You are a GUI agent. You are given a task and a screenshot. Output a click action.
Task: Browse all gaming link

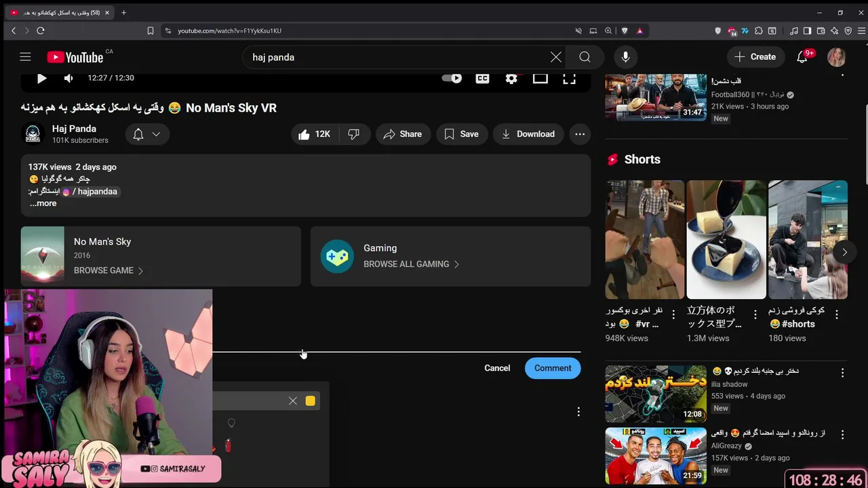(411, 264)
